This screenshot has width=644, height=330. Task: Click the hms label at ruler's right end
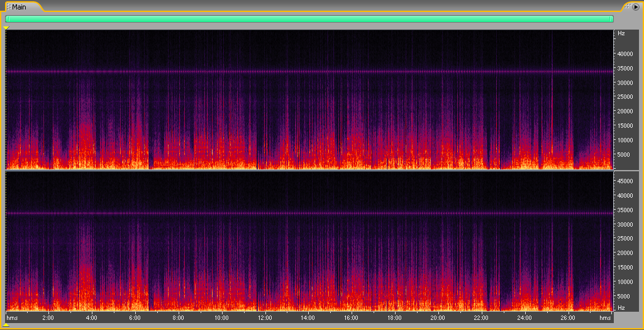pyautogui.click(x=605, y=317)
